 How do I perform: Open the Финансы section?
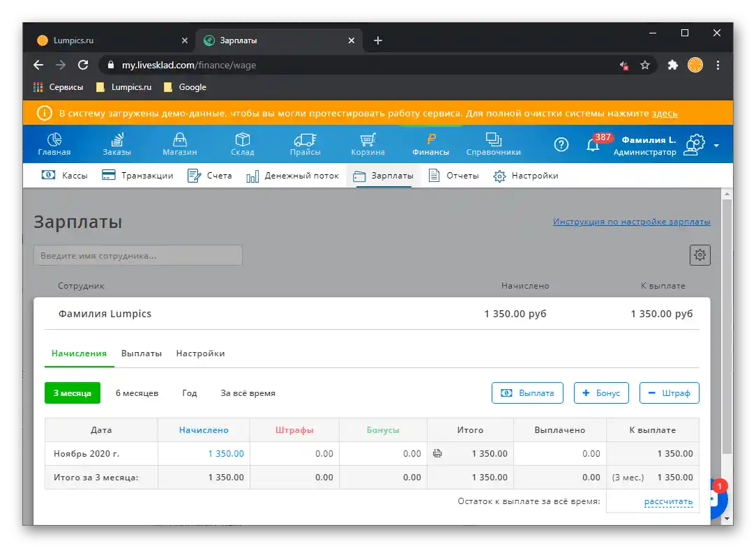[x=430, y=144]
